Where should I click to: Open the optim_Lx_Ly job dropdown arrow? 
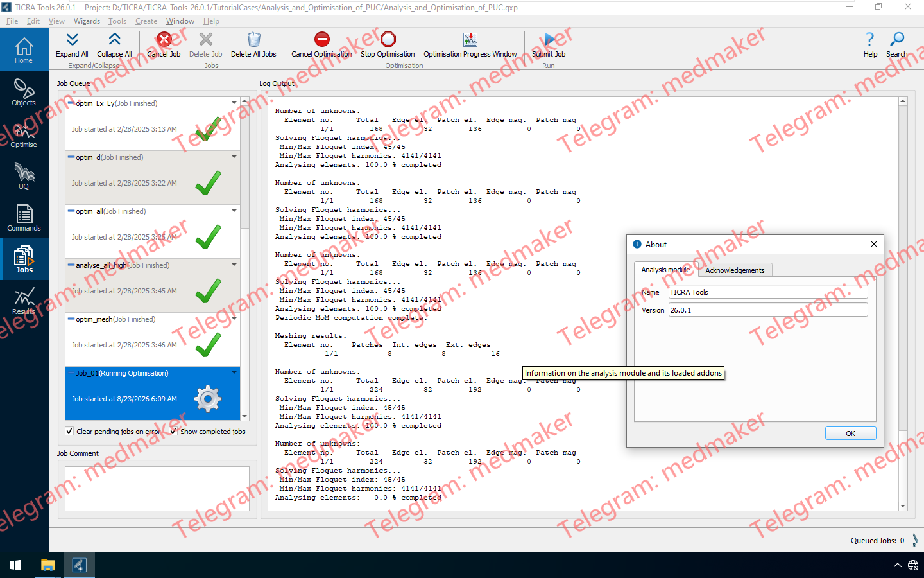(x=234, y=103)
